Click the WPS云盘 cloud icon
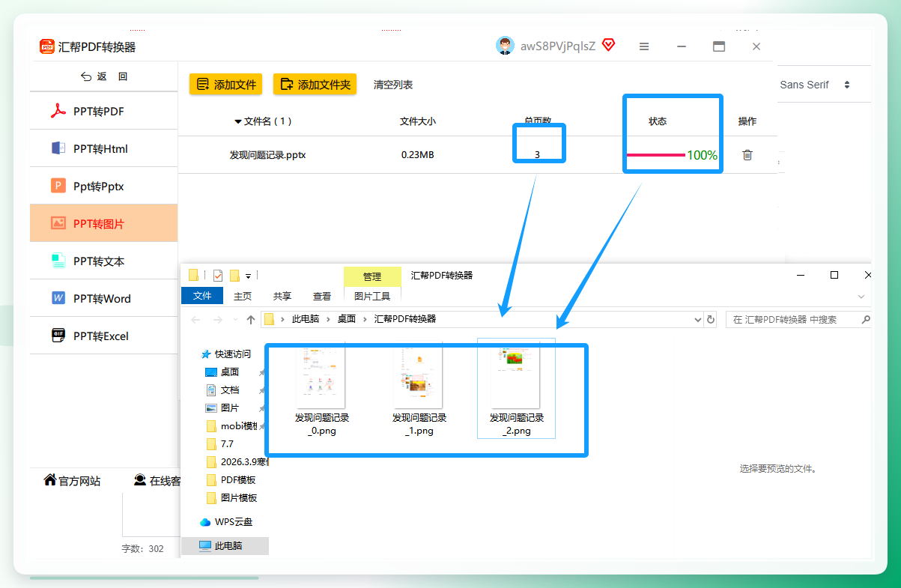This screenshot has width=901, height=588. tap(205, 522)
